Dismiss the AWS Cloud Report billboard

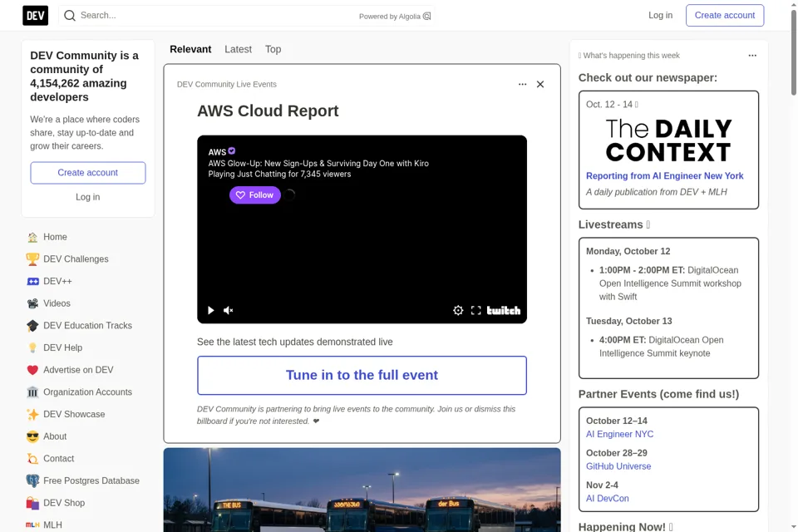(540, 84)
